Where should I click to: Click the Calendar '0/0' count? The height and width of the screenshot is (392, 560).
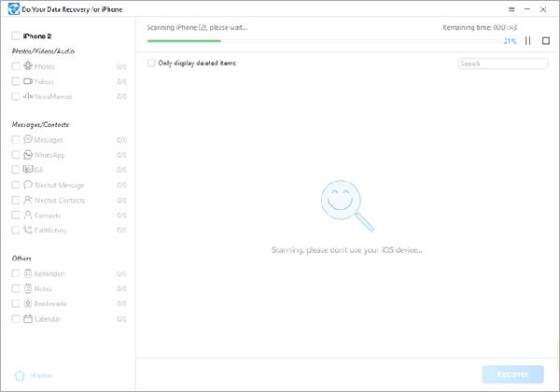121,319
